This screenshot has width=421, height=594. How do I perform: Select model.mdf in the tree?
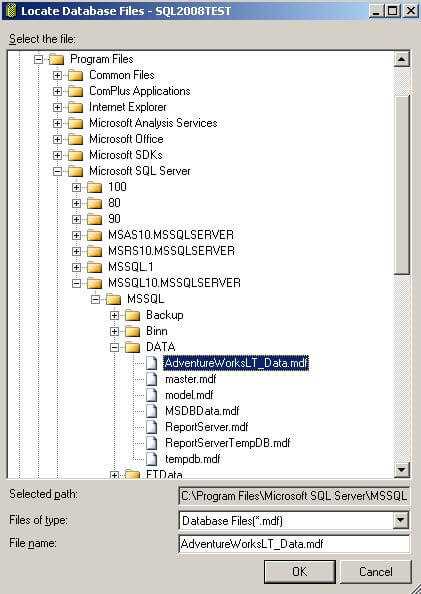click(189, 395)
